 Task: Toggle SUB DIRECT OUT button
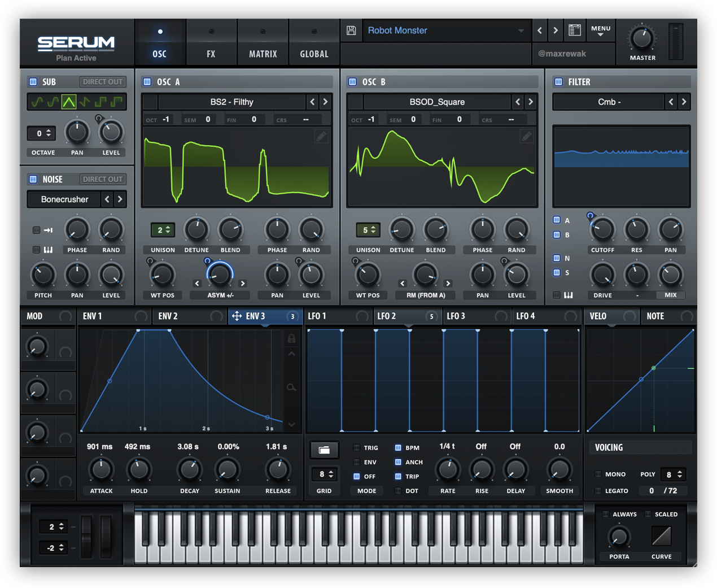[102, 82]
